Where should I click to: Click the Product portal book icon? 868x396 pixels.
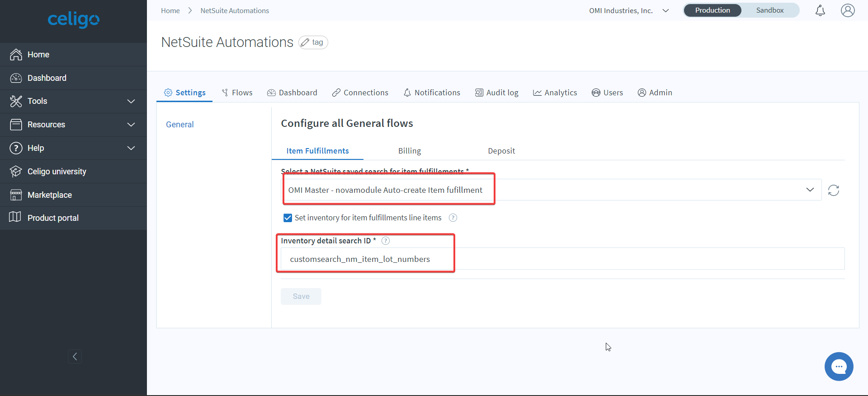pos(15,217)
